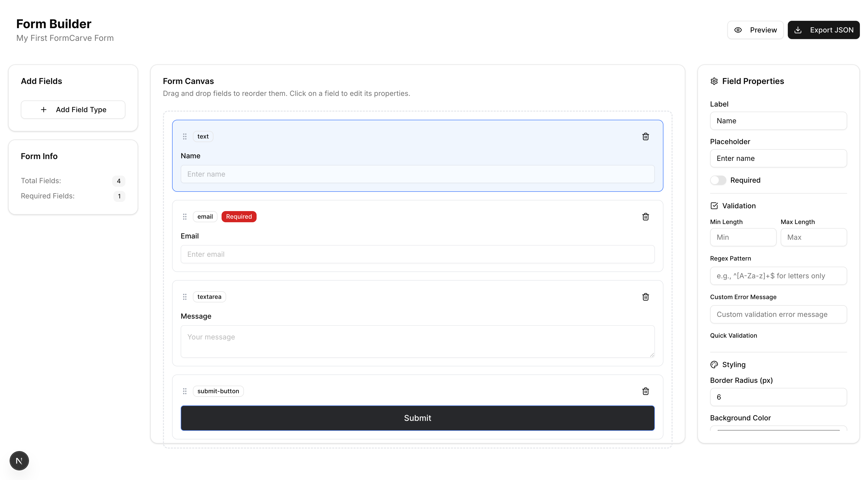Click the Regex Pattern input box
This screenshot has width=868, height=480.
click(x=778, y=276)
